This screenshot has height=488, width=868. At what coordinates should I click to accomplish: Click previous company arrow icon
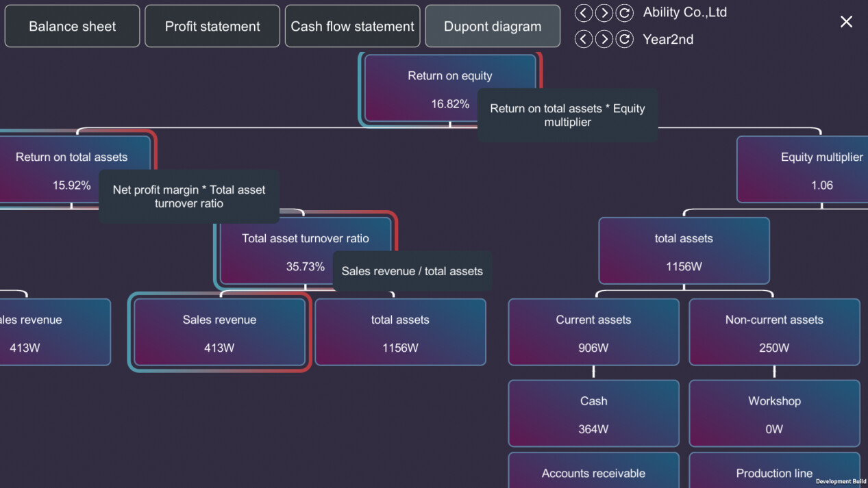pos(583,13)
